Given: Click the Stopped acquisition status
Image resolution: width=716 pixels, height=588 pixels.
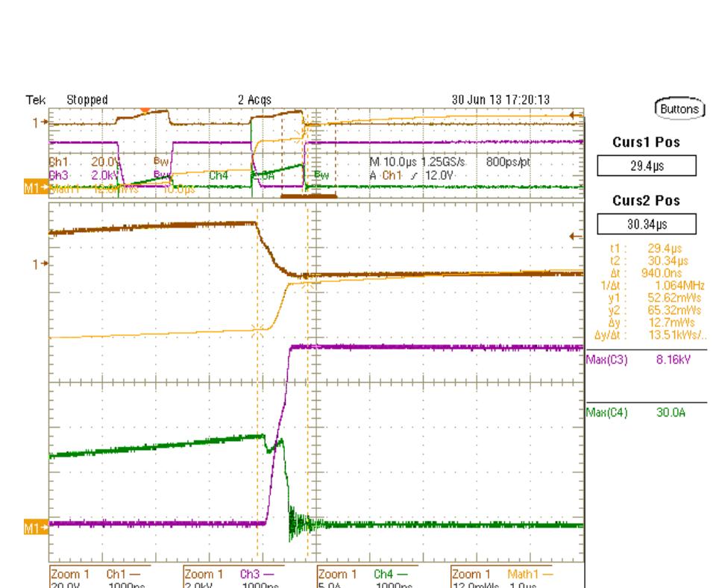Looking at the screenshot, I should pyautogui.click(x=87, y=99).
